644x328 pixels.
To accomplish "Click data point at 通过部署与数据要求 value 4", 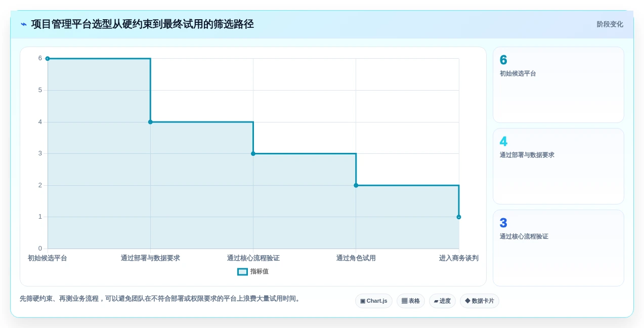I will click(x=150, y=122).
